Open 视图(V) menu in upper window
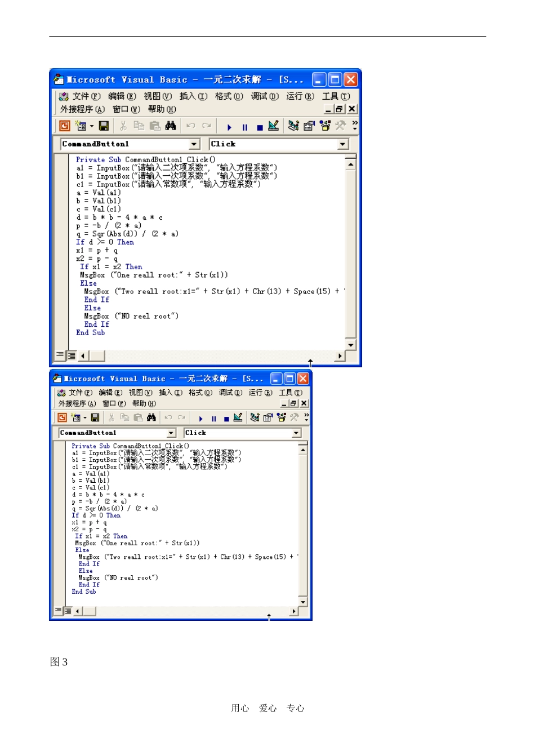Screen dimensions: 535x756 pyautogui.click(x=158, y=96)
